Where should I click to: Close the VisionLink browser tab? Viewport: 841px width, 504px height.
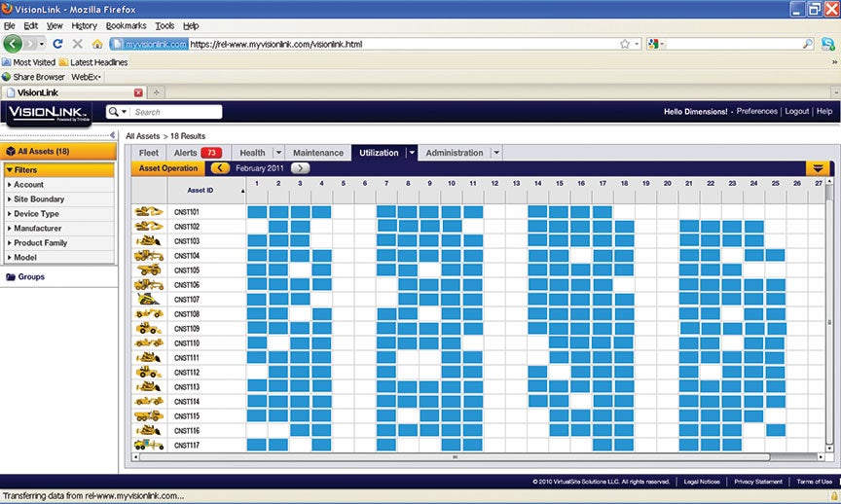pyautogui.click(x=138, y=92)
